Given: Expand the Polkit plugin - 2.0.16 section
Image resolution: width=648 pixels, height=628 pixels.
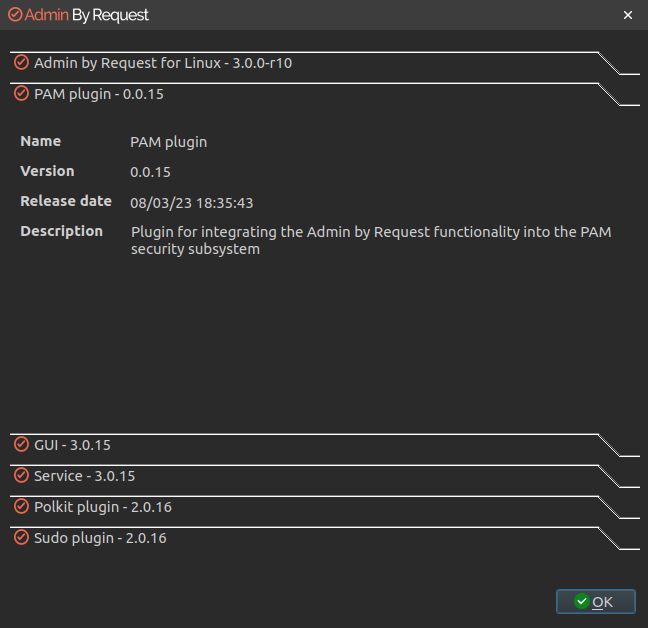Looking at the screenshot, I should click(x=324, y=507).
